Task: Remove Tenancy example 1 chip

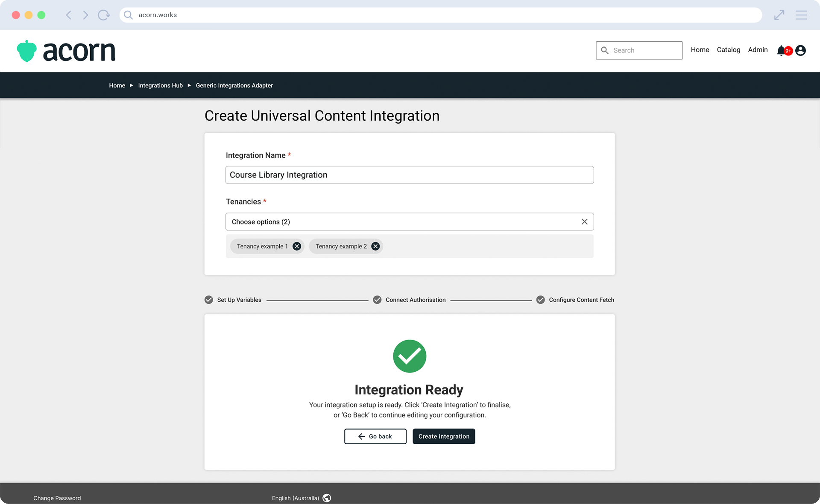Action: [x=297, y=246]
